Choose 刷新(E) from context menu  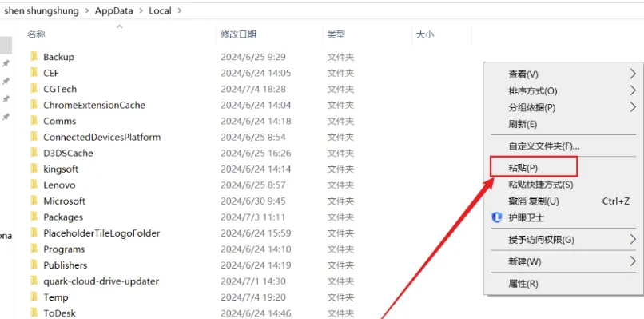point(523,124)
